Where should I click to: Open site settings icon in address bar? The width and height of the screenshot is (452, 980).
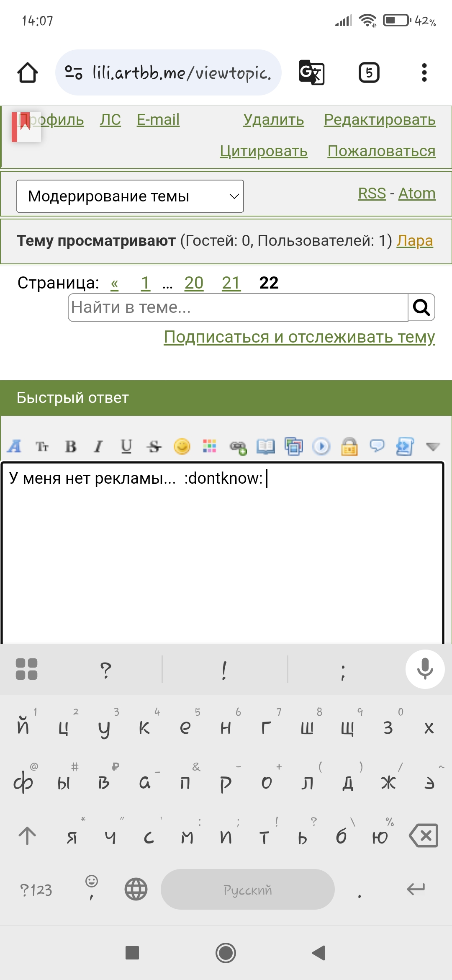click(x=74, y=72)
